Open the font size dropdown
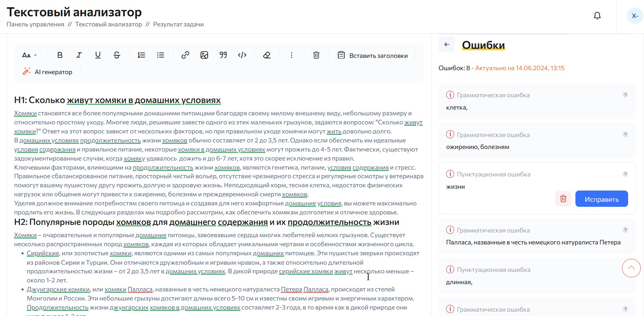This screenshot has height=316, width=644. 29,55
